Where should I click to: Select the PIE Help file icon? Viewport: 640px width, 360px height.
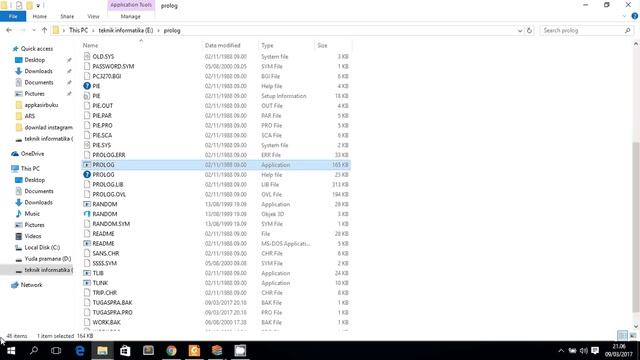[x=87, y=86]
